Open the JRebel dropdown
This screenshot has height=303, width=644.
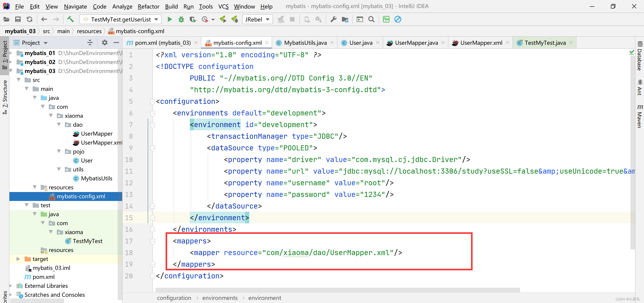tap(257, 19)
